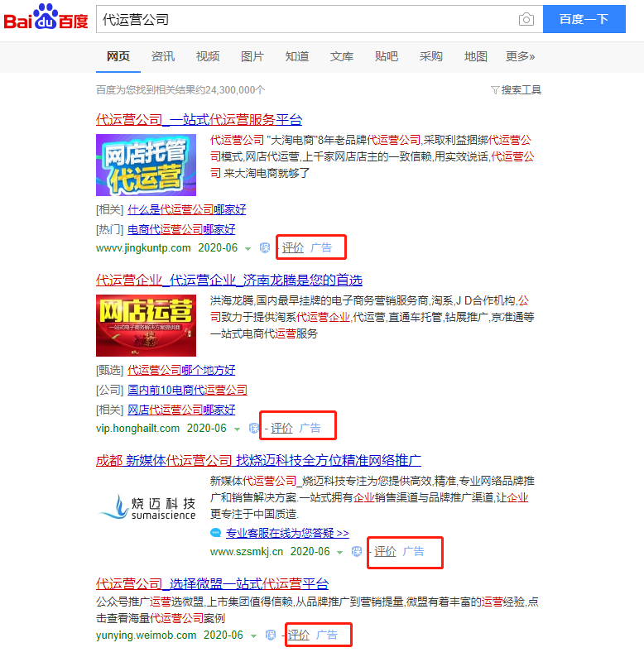The height and width of the screenshot is (657, 644).
Task: Open the 更多» more categories menu
Action: click(x=521, y=56)
